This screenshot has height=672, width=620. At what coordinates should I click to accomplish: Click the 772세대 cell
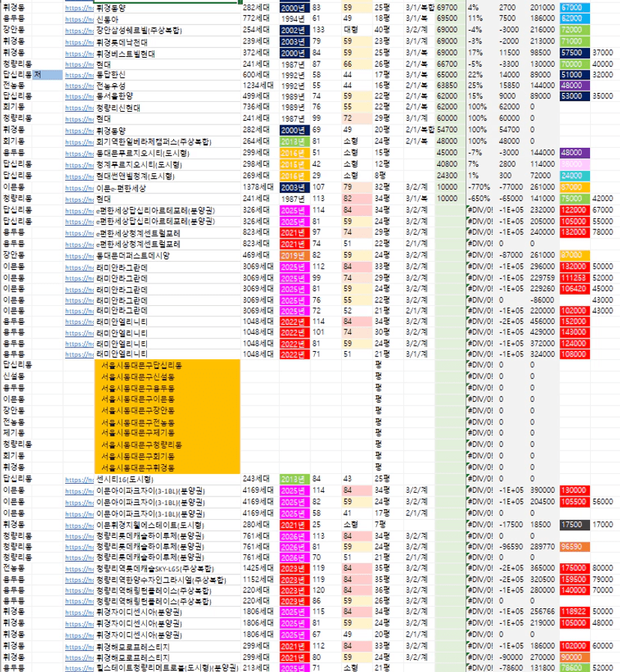[x=259, y=19]
